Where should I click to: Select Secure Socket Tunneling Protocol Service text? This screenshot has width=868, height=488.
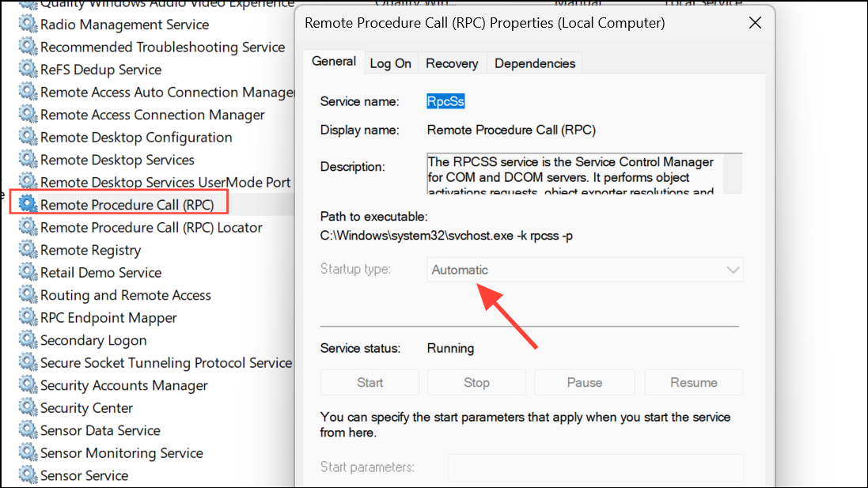coord(166,363)
